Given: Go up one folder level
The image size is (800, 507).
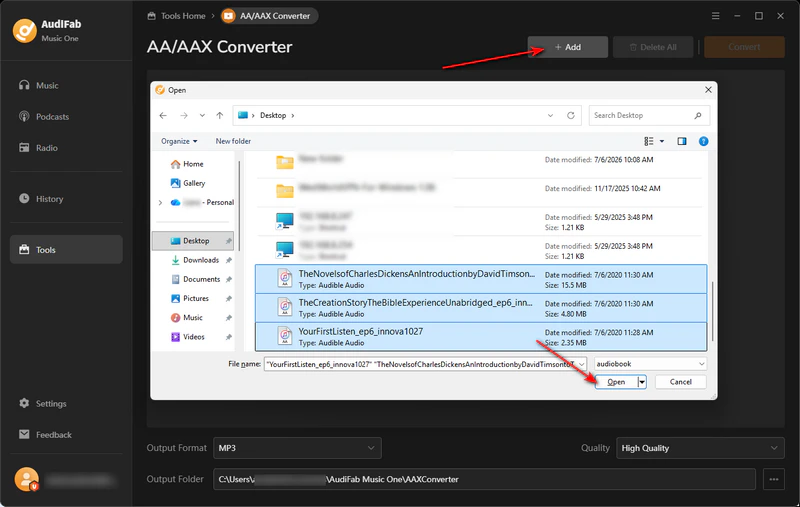Looking at the screenshot, I should (x=219, y=115).
